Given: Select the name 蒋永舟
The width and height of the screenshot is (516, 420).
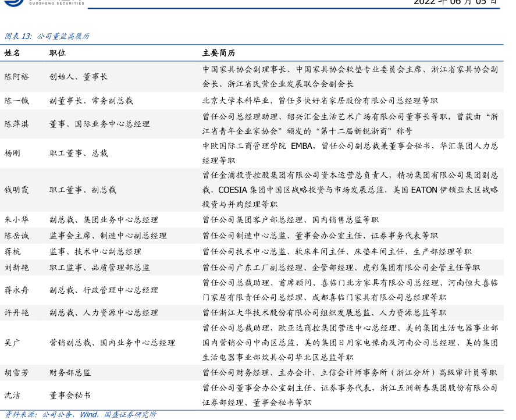Looking at the screenshot, I should 16,290.
